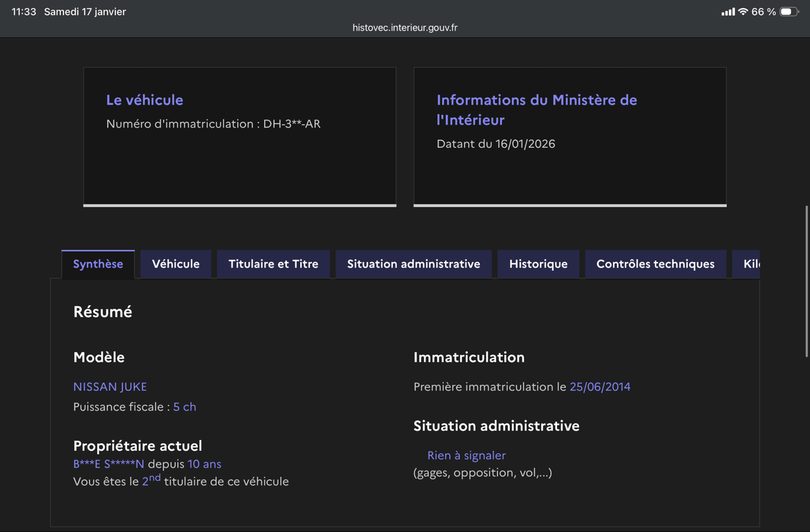Screen dimensions: 810x532
Task: Tap the cellular signal bars icon
Action: [x=728, y=12]
